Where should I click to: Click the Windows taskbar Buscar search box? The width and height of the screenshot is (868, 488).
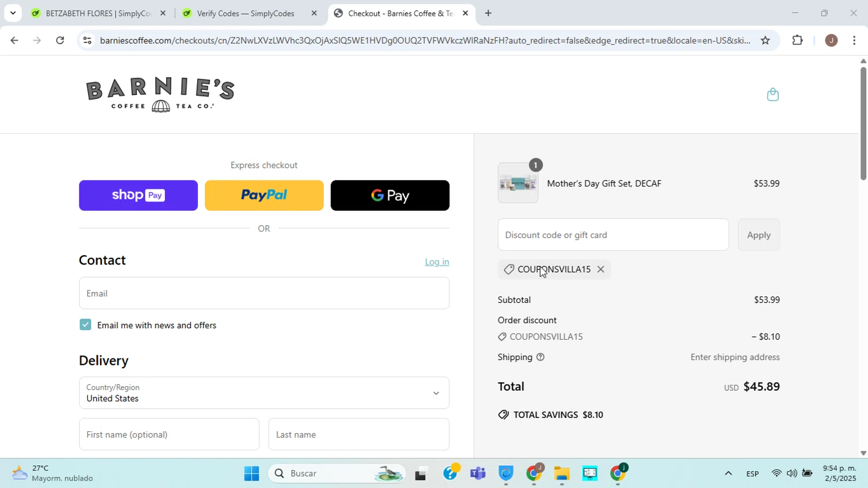click(337, 474)
